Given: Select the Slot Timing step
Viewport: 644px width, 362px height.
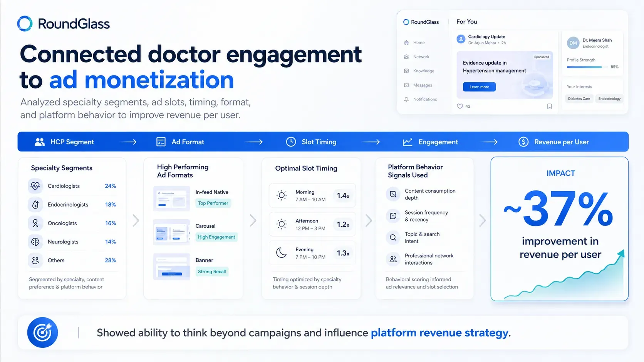Looking at the screenshot, I should pos(311,142).
